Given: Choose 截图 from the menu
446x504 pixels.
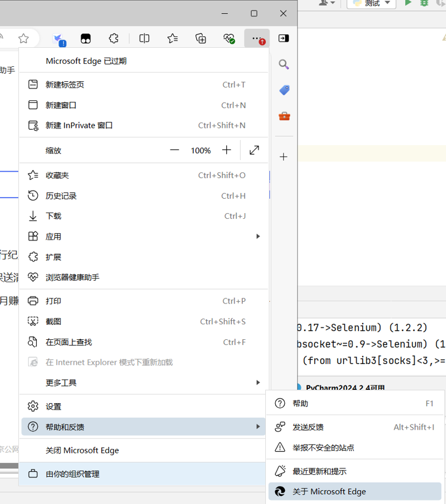Looking at the screenshot, I should (x=143, y=321).
